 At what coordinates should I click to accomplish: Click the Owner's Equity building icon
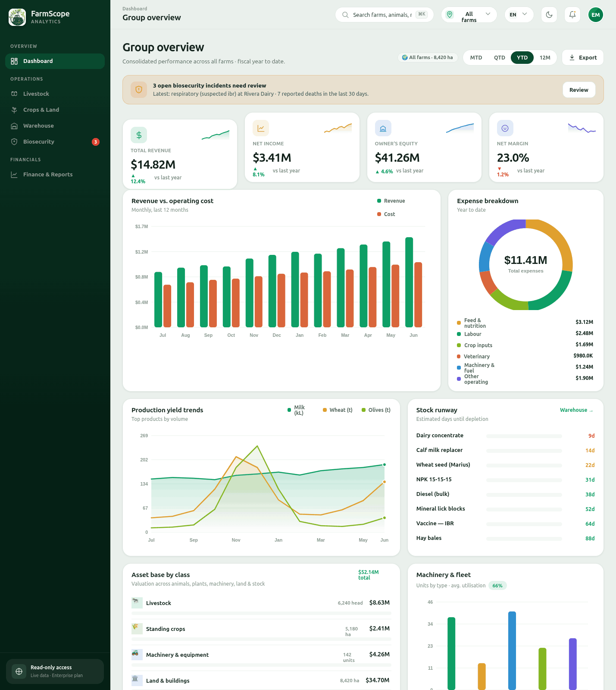[x=383, y=128]
